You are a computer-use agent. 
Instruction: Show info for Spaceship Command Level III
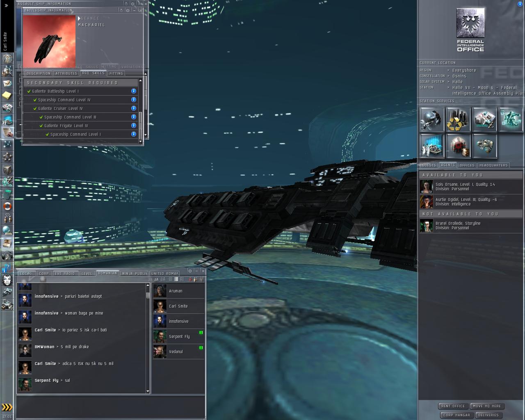pyautogui.click(x=134, y=117)
